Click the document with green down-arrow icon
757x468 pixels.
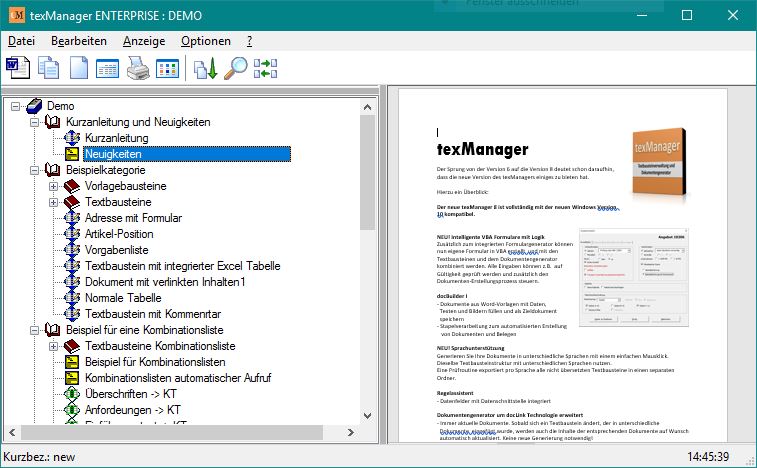206,68
